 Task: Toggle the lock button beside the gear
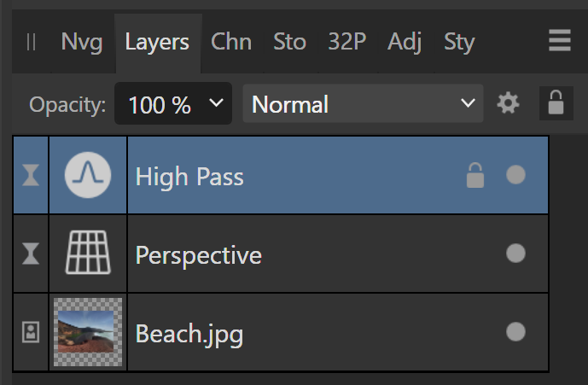click(x=556, y=104)
